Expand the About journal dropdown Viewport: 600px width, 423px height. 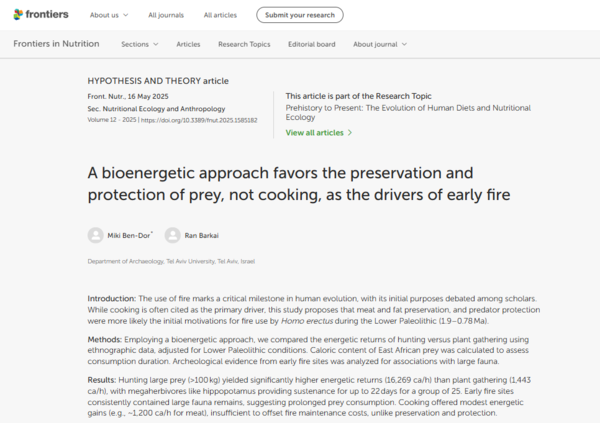click(379, 44)
